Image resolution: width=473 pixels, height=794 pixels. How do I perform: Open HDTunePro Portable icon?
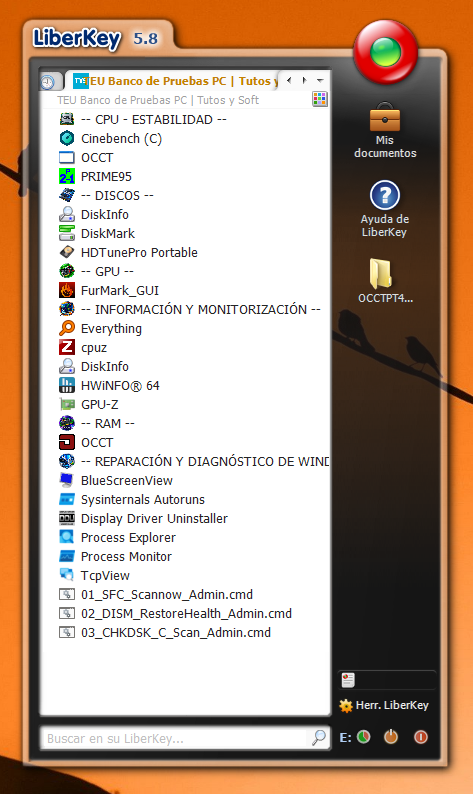point(67,252)
